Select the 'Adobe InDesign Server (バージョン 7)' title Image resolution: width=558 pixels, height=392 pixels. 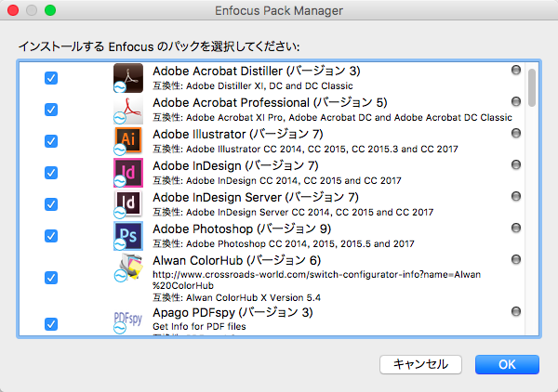click(256, 198)
